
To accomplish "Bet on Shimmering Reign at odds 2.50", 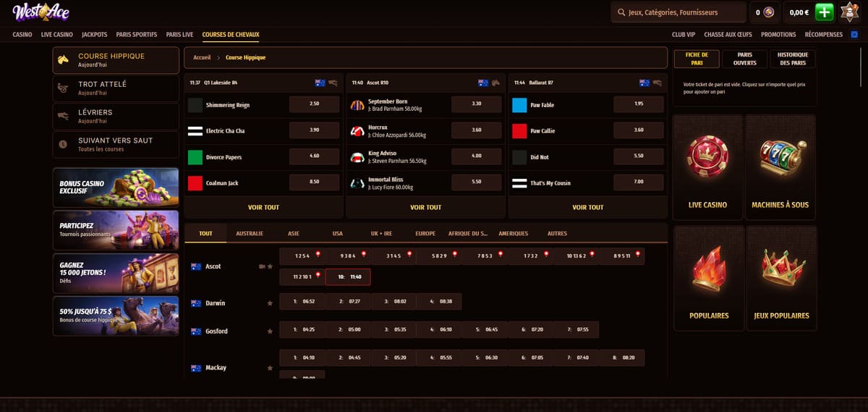I will 314,104.
